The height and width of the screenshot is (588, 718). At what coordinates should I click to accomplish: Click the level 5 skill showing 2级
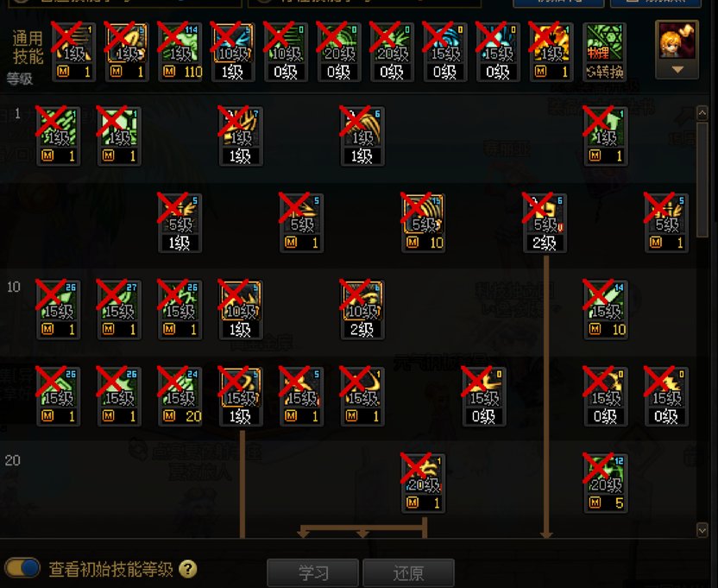coord(545,223)
